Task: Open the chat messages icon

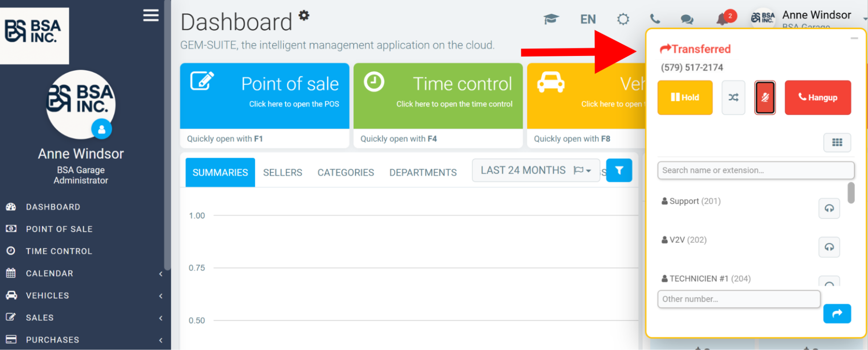Action: click(687, 19)
